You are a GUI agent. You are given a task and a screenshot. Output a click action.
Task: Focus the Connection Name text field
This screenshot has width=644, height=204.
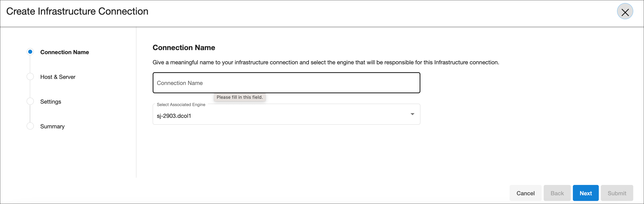pos(286,83)
